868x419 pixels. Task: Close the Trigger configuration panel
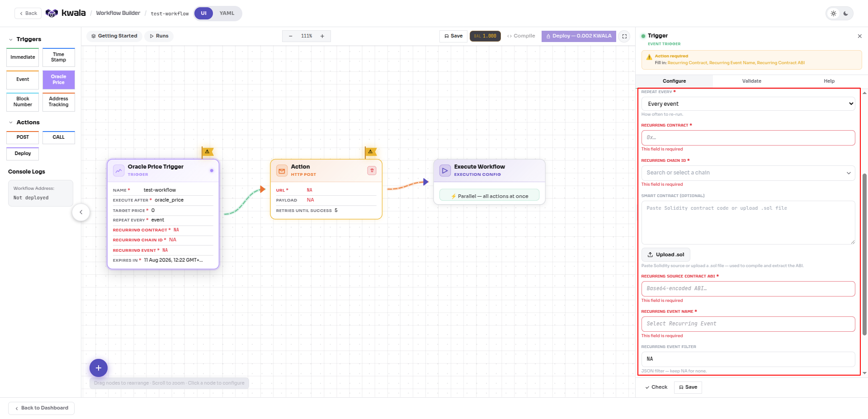point(859,36)
